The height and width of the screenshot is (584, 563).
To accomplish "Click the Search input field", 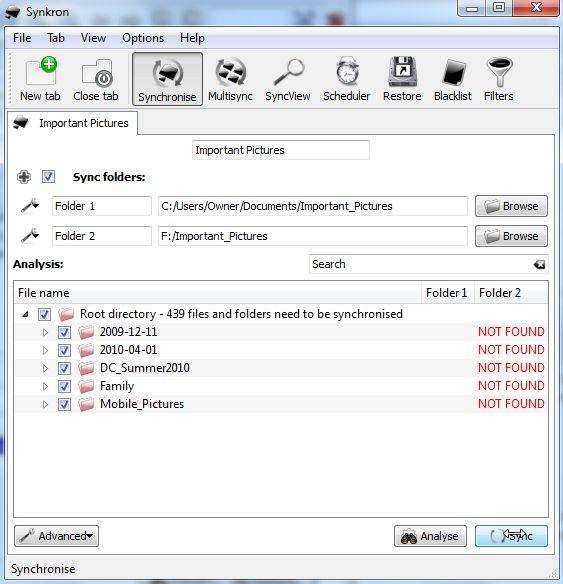I will [x=428, y=264].
